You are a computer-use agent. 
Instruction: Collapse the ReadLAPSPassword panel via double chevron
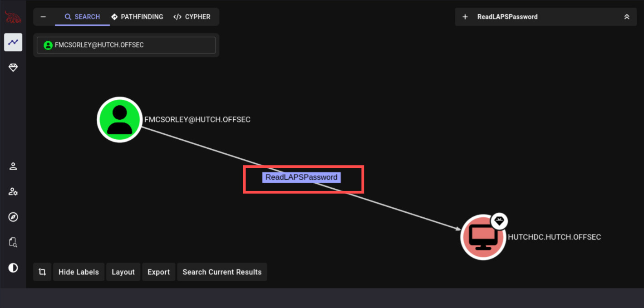pyautogui.click(x=626, y=17)
